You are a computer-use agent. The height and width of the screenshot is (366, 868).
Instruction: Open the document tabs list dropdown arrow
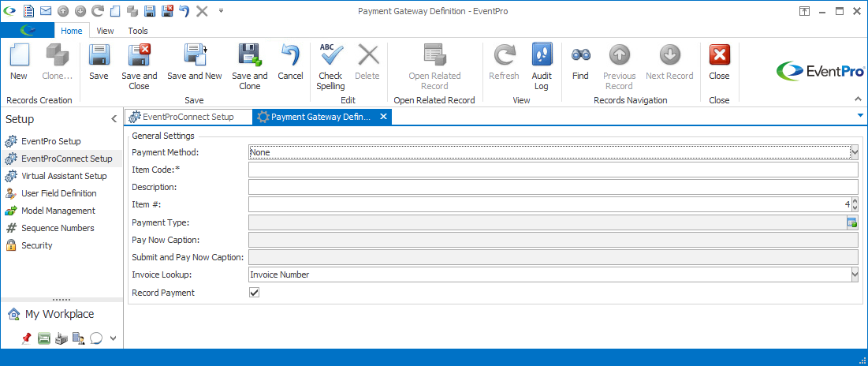pos(860,115)
